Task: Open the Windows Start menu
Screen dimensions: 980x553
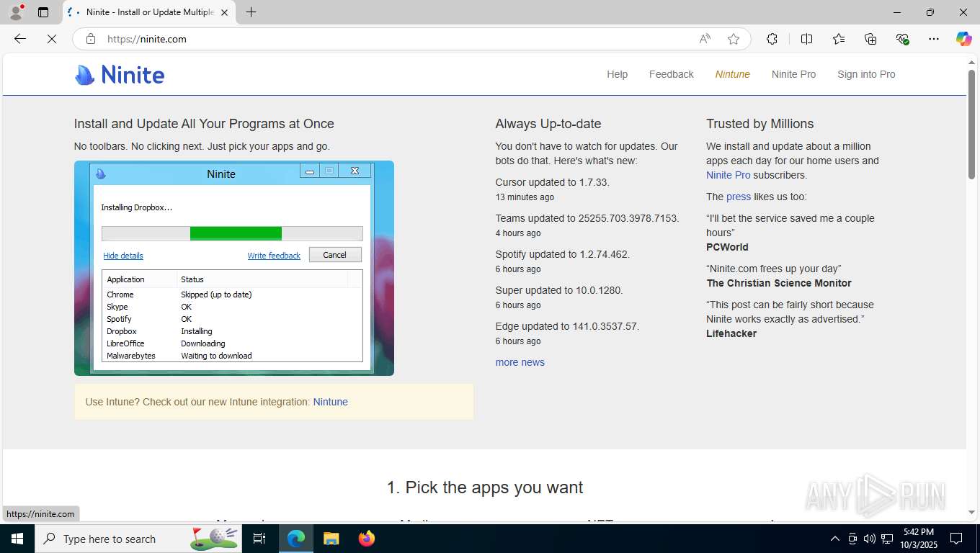Action: pos(17,539)
